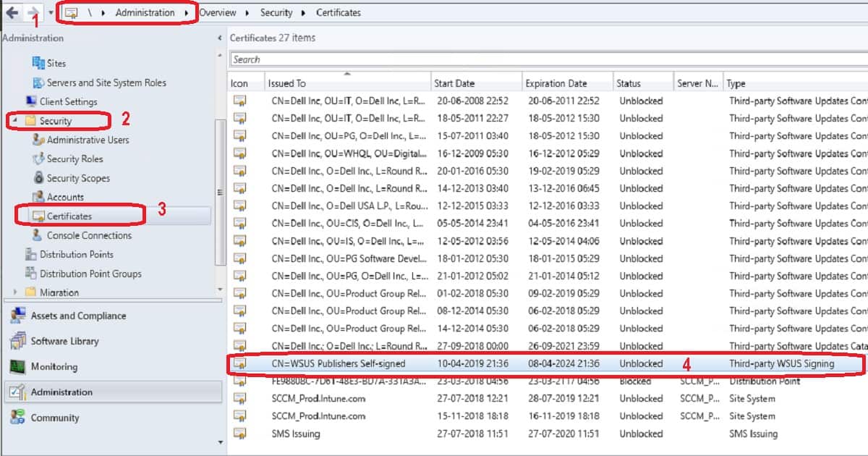Collapse the navigation pane with the chevron

click(x=220, y=38)
